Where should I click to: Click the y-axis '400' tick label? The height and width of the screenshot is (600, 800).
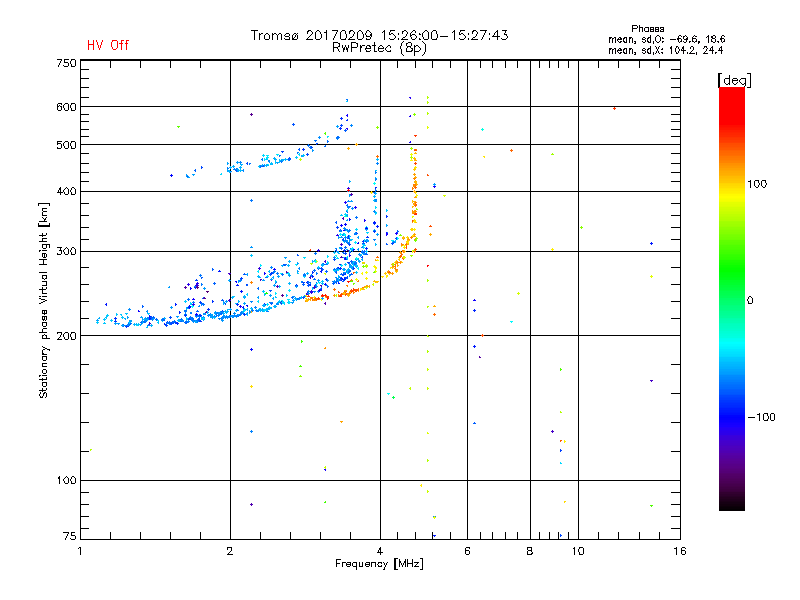pos(66,191)
